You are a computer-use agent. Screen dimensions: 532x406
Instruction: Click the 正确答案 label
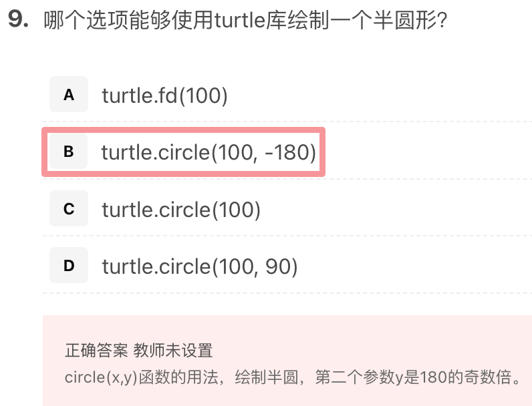pyautogui.click(x=96, y=350)
